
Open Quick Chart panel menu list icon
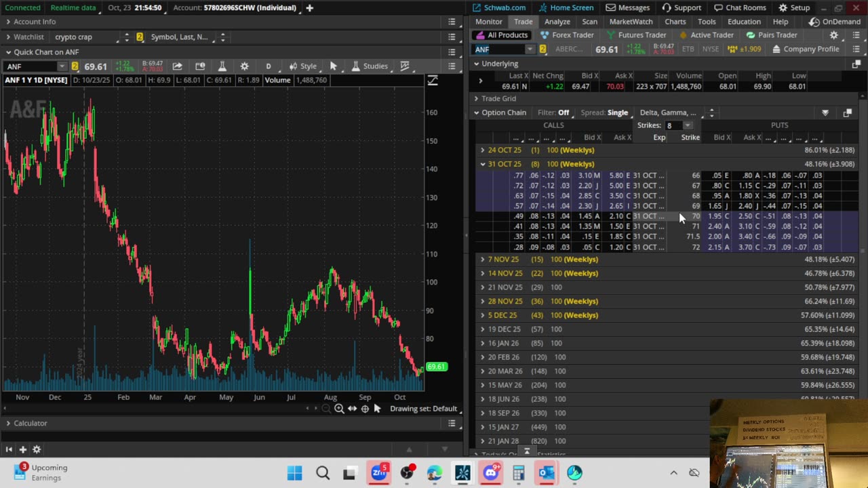click(452, 52)
